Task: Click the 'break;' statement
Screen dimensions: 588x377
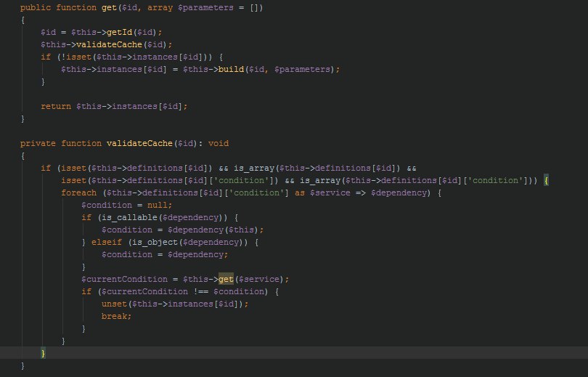Action: click(117, 316)
